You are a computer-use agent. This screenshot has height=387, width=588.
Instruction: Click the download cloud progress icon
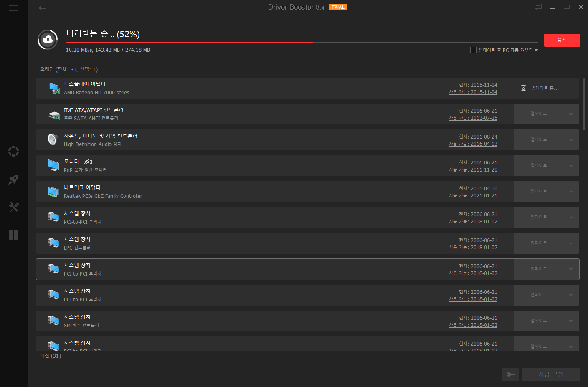48,40
